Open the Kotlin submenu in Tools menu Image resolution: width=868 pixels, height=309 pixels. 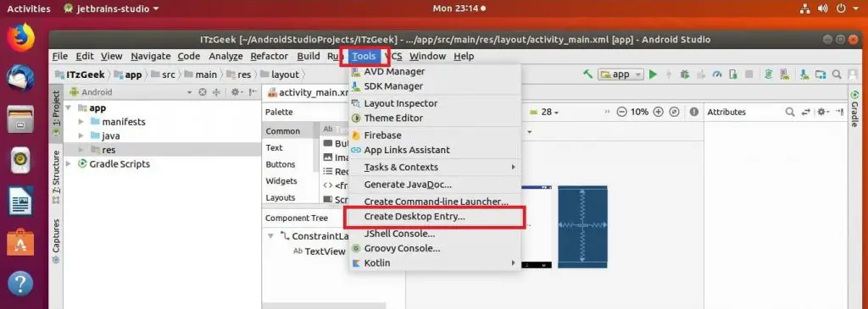(435, 263)
